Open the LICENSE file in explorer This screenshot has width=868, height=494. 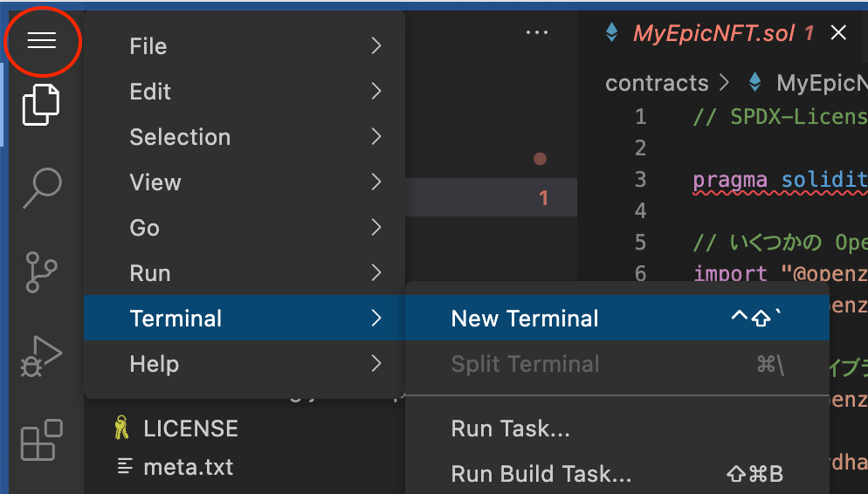coord(190,429)
